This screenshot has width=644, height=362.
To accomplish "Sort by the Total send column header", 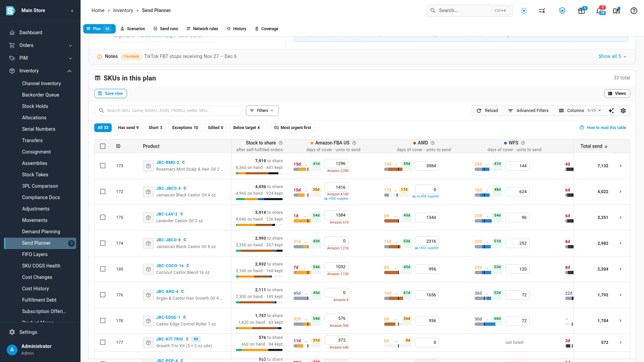I will (x=594, y=146).
